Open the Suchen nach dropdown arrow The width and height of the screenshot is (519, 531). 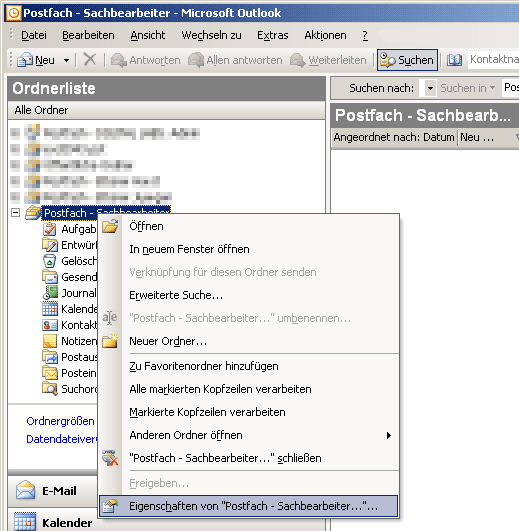click(430, 88)
